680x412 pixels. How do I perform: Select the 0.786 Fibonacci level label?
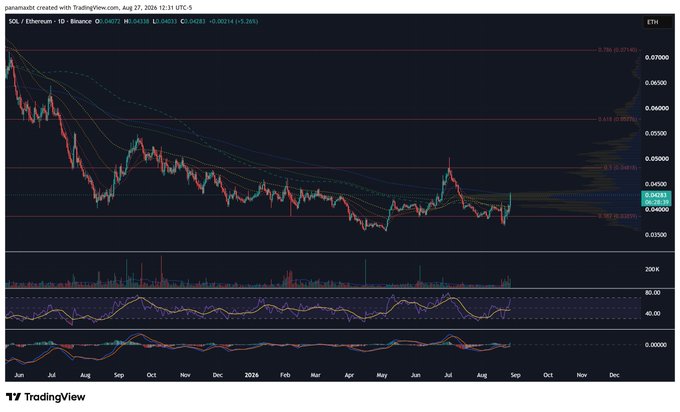[618, 50]
